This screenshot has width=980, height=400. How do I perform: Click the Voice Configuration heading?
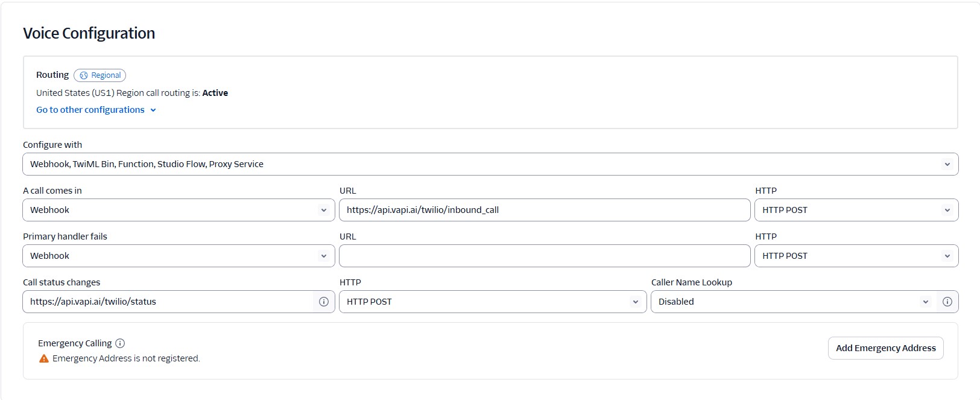(89, 33)
